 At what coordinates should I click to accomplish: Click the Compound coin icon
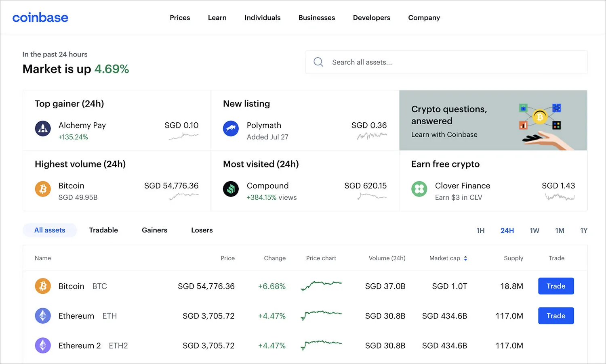point(231,189)
